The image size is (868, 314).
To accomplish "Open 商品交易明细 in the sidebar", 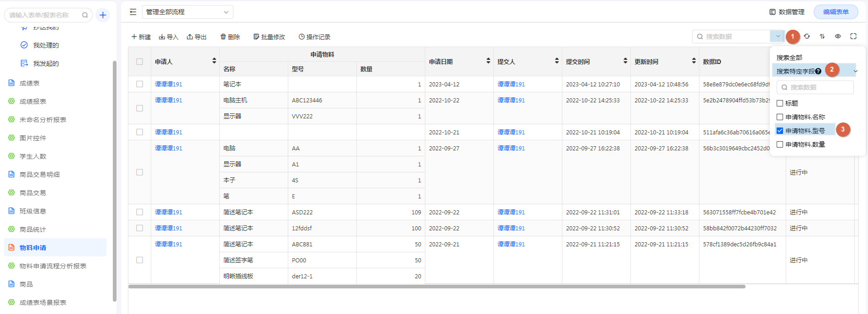I will (39, 175).
